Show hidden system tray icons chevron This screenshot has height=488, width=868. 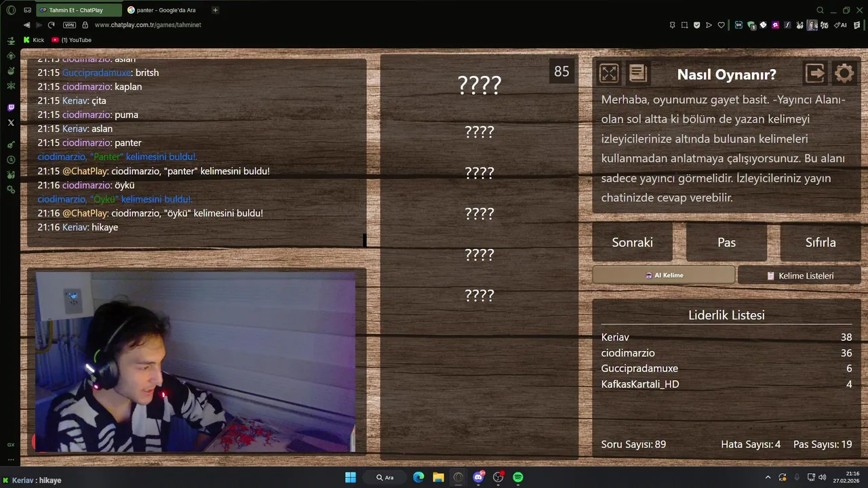coord(768,477)
